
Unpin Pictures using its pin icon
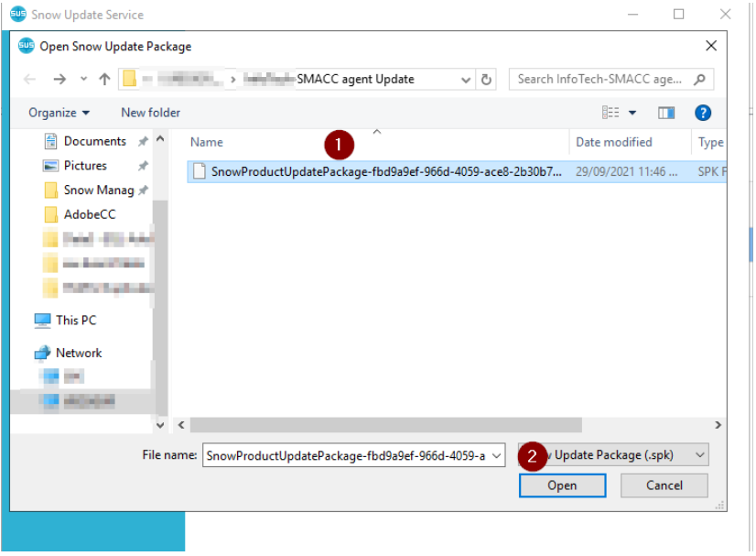[x=143, y=166]
